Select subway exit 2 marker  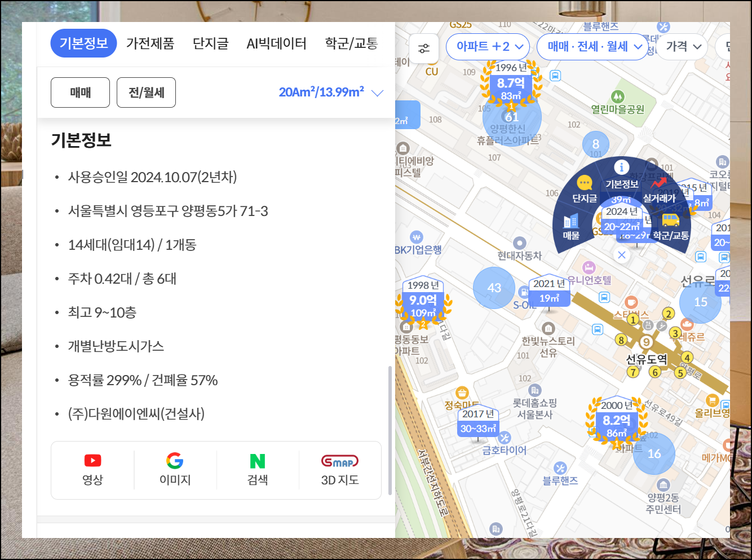668,314
